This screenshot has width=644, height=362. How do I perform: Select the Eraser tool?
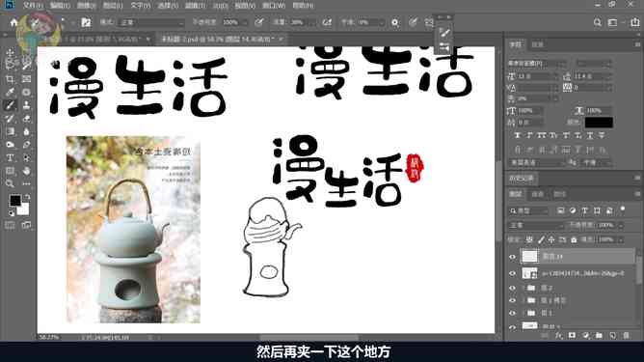click(26, 119)
